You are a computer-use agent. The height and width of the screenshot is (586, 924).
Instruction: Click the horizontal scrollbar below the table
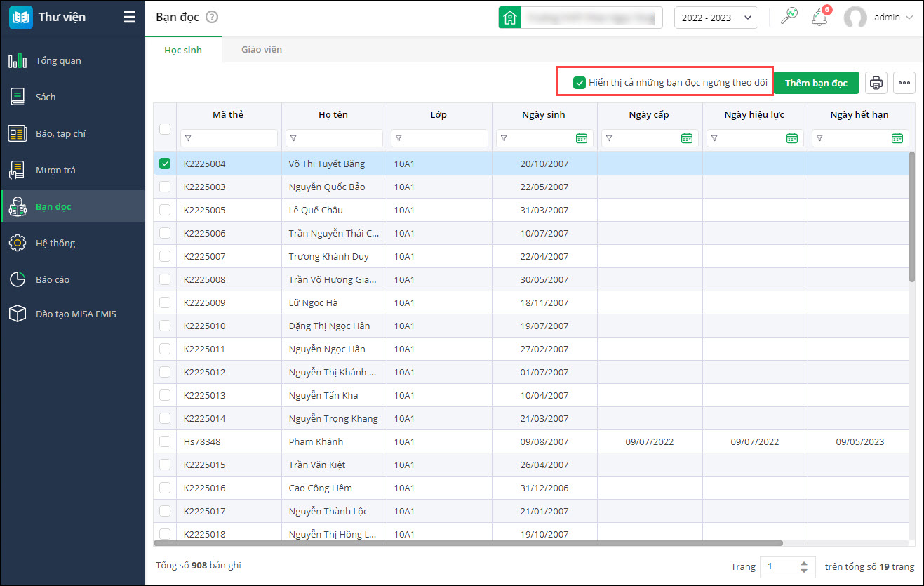click(x=467, y=543)
